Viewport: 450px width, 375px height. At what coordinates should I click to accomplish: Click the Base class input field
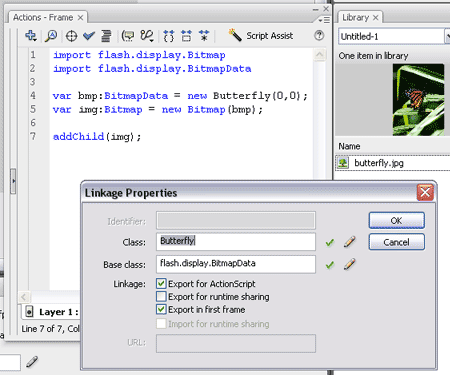pyautogui.click(x=236, y=264)
